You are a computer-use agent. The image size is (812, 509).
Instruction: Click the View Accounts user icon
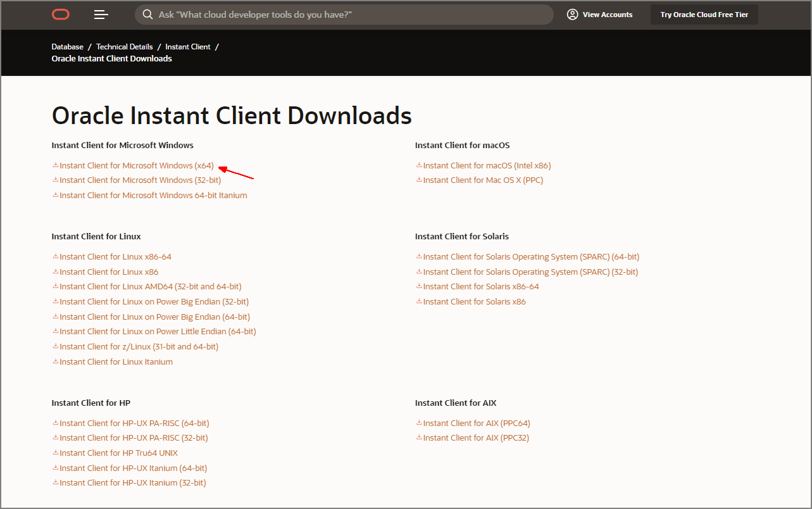coord(572,15)
